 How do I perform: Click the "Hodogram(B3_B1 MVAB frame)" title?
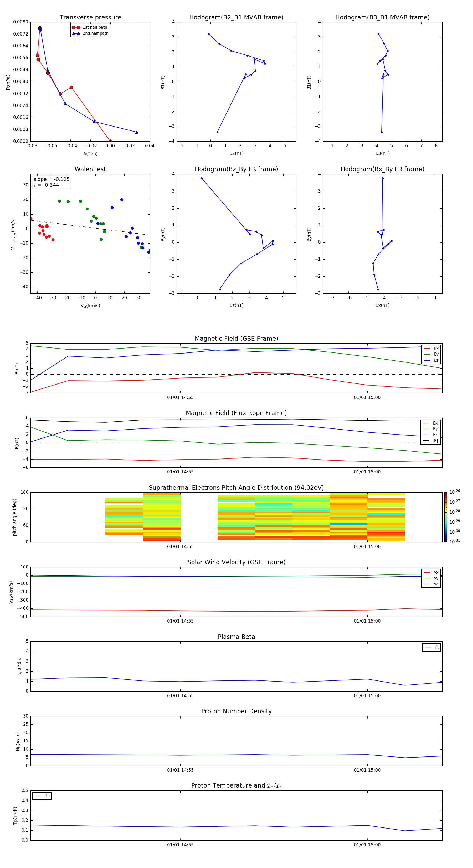coord(382,18)
